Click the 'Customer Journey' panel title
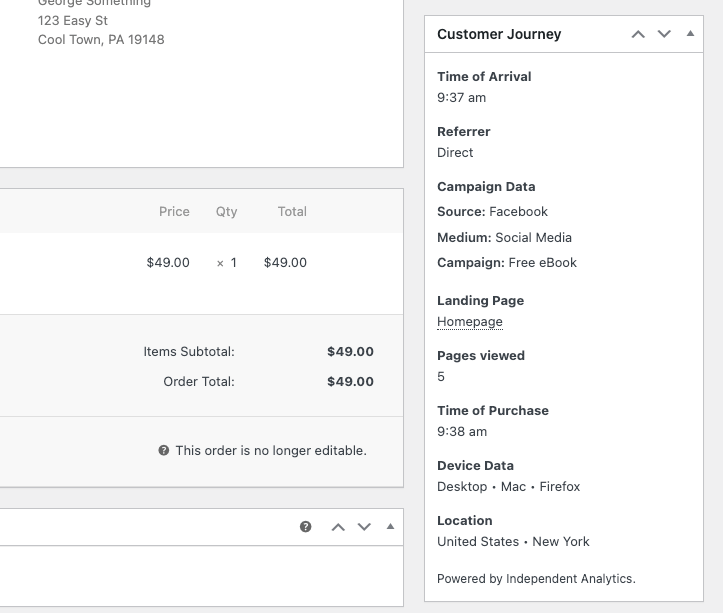723x613 pixels. click(499, 34)
